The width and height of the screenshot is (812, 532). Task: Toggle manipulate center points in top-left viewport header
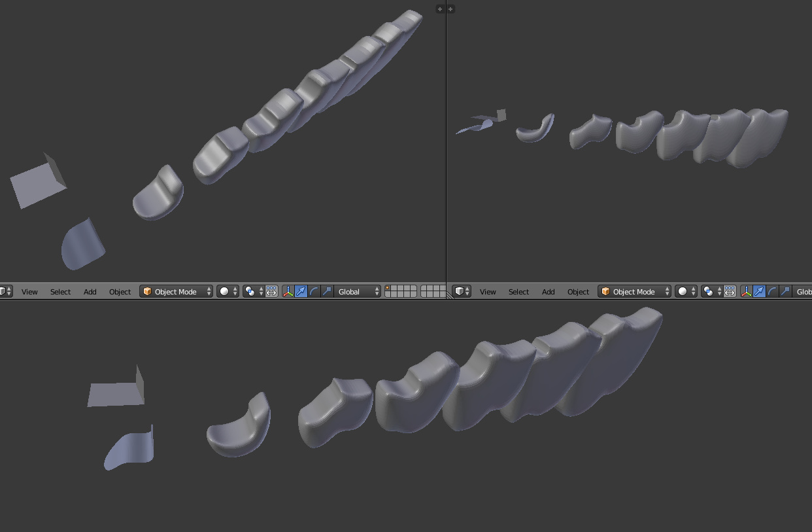(x=271, y=292)
